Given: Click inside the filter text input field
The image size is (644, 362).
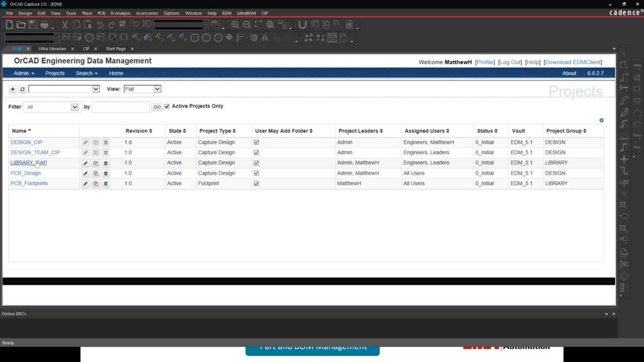Looking at the screenshot, I should pos(120,107).
